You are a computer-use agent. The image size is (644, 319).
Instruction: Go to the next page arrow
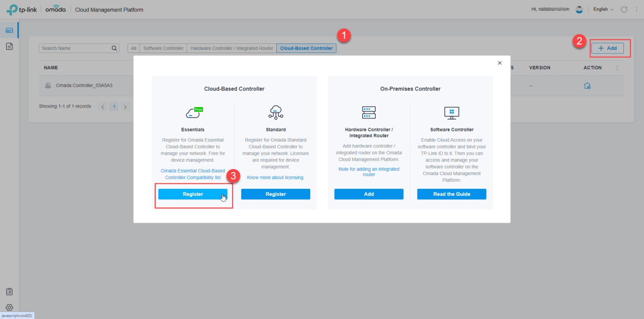(125, 107)
